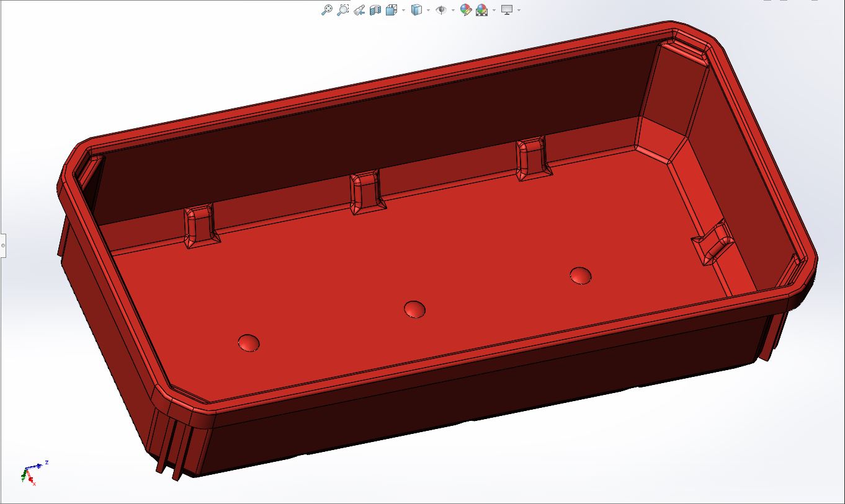Open Edit Appearance color ball icon
845x504 pixels.
click(x=465, y=10)
